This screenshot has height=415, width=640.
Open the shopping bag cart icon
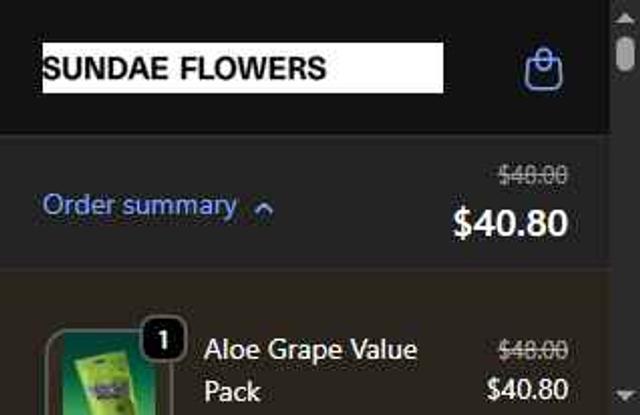543,69
